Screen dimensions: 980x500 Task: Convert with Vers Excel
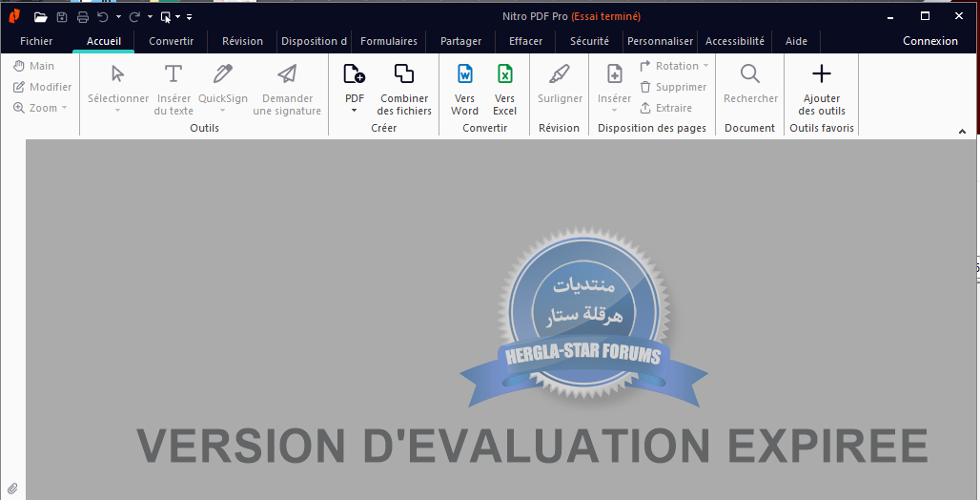[504, 89]
